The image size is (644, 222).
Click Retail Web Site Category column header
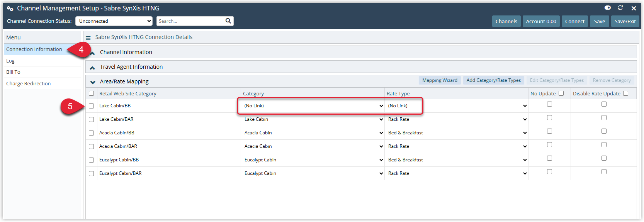[128, 93]
